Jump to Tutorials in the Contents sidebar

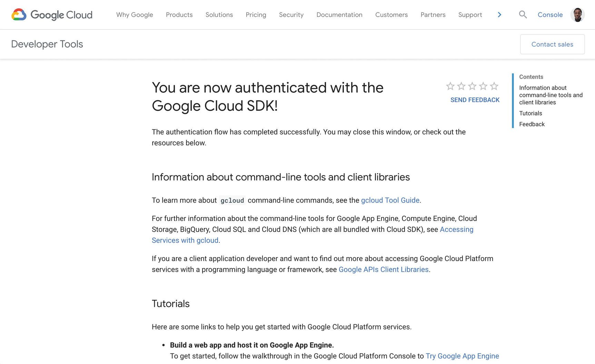pos(530,113)
